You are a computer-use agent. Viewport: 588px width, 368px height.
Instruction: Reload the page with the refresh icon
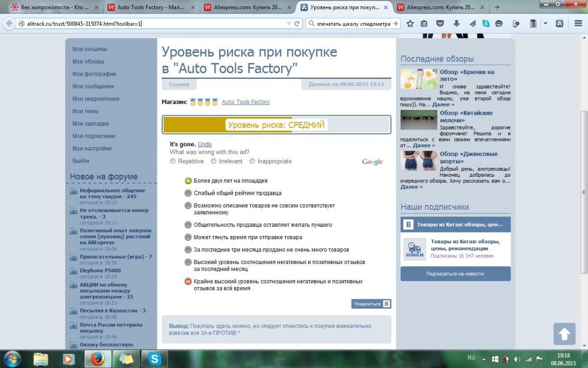coord(297,24)
